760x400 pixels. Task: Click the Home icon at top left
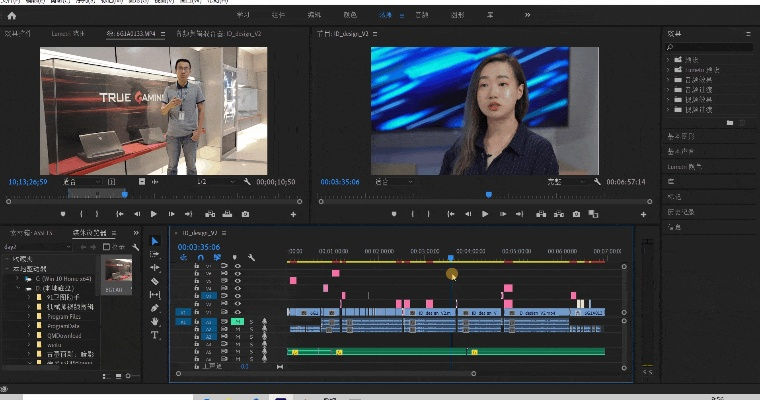12,16
